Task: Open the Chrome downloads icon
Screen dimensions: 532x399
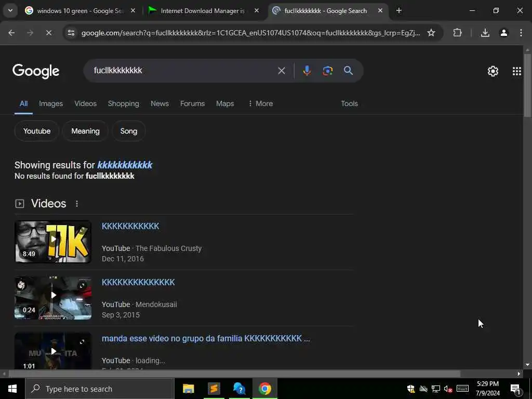Action: coord(485,33)
